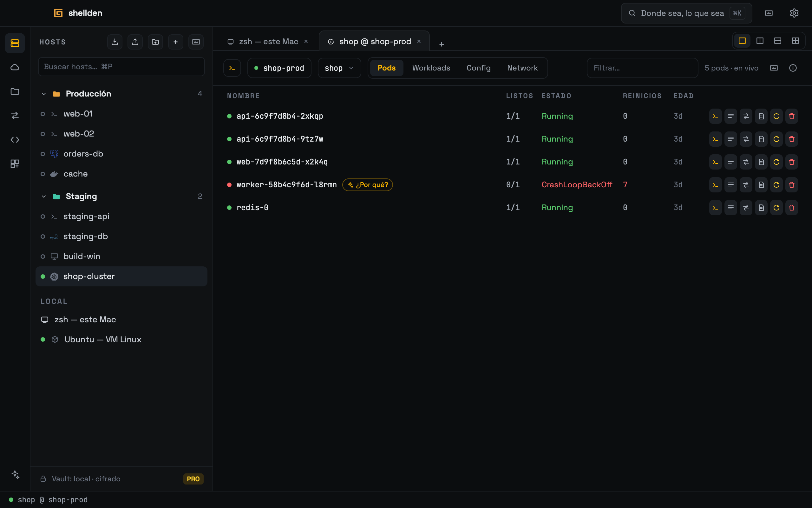
Task: Select the zsh — este Mac tab
Action: tap(268, 42)
